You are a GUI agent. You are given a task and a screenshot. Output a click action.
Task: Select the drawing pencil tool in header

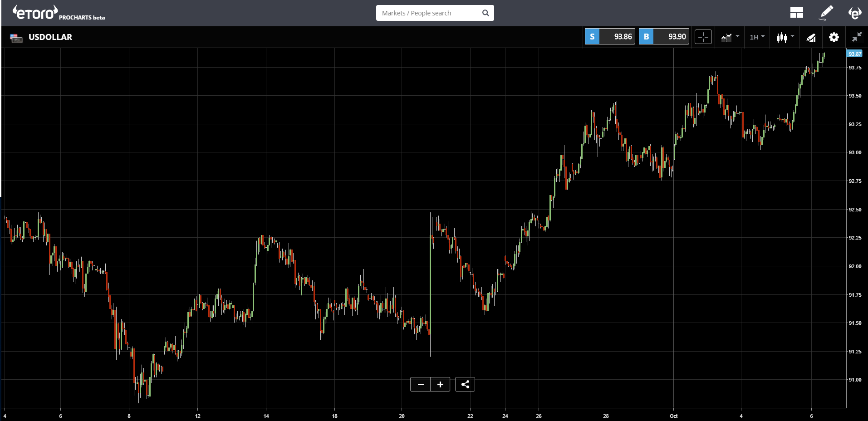(x=826, y=13)
